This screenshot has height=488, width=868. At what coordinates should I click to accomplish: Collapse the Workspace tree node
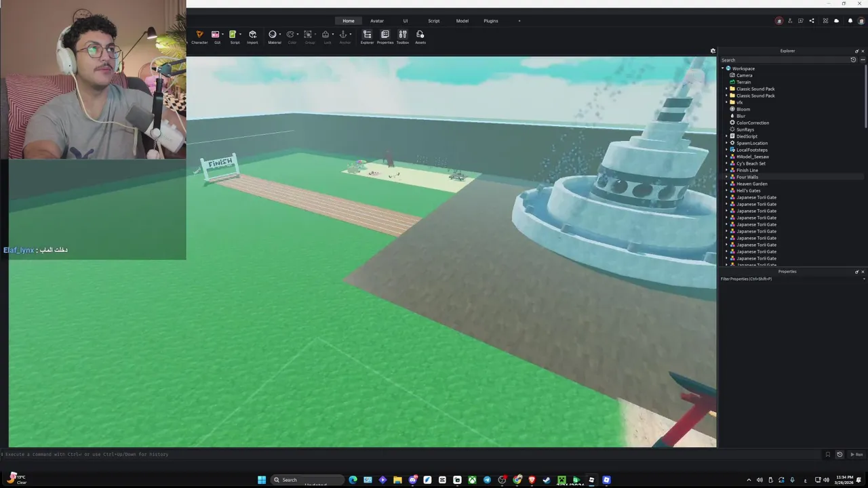pyautogui.click(x=723, y=68)
